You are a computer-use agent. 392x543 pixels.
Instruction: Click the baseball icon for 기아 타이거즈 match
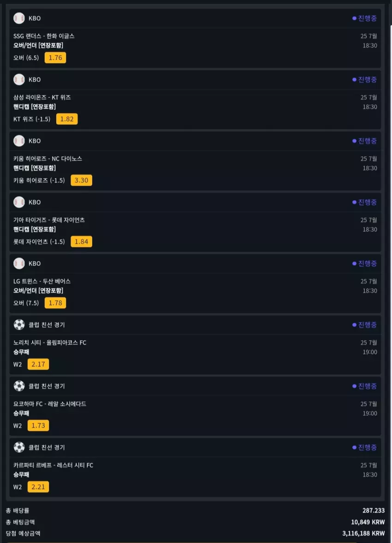[19, 202]
